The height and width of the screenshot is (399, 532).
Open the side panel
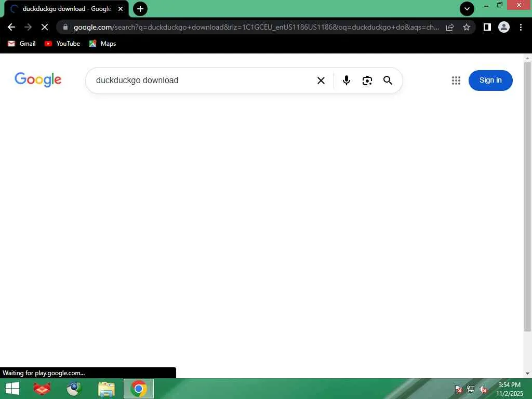[x=487, y=27]
